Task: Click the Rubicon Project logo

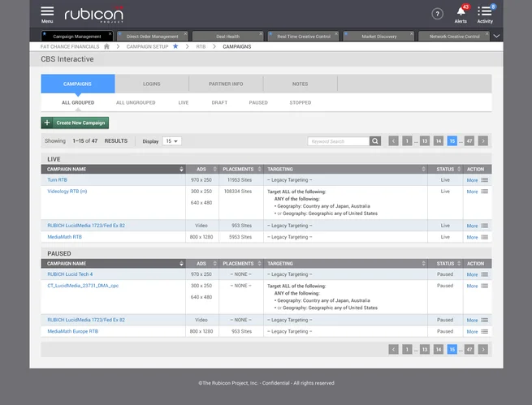Action: coord(94,15)
